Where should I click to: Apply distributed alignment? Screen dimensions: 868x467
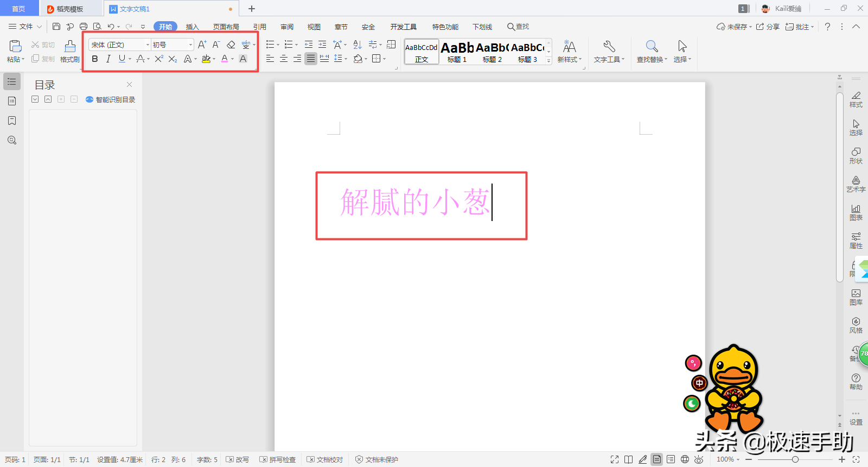pos(324,59)
